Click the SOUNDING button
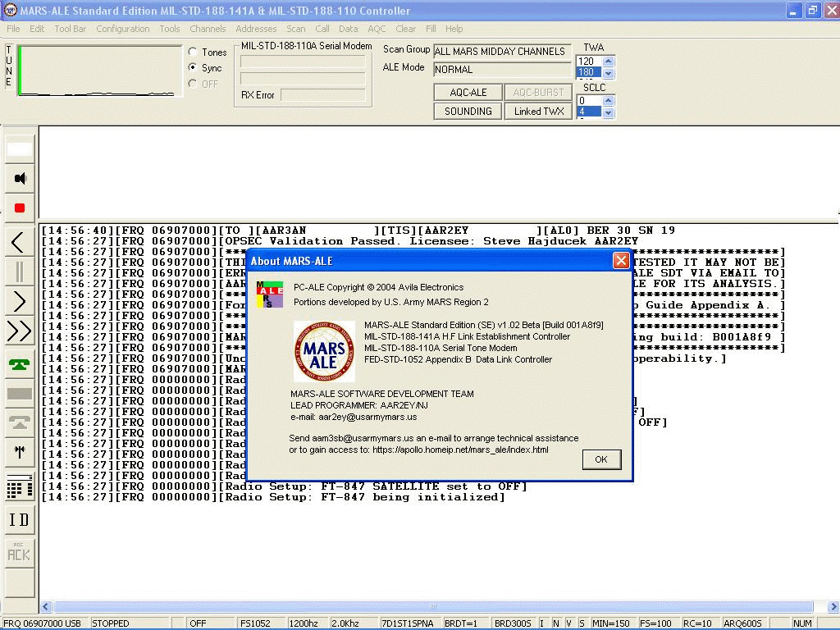This screenshot has height=630, width=840. 468,111
